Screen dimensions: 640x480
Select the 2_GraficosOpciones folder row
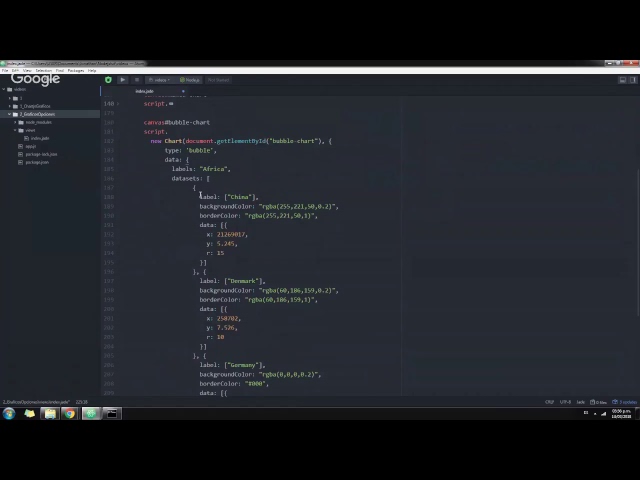[50, 114]
